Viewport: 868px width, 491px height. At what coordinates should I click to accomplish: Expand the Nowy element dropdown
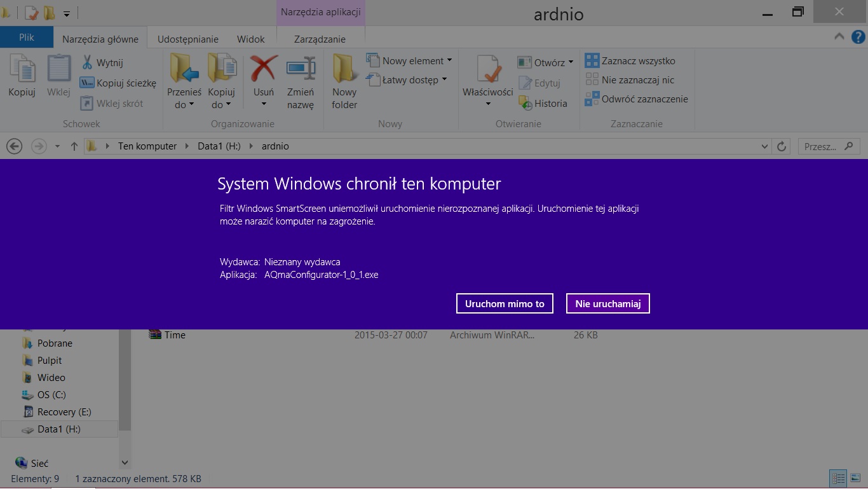point(449,60)
